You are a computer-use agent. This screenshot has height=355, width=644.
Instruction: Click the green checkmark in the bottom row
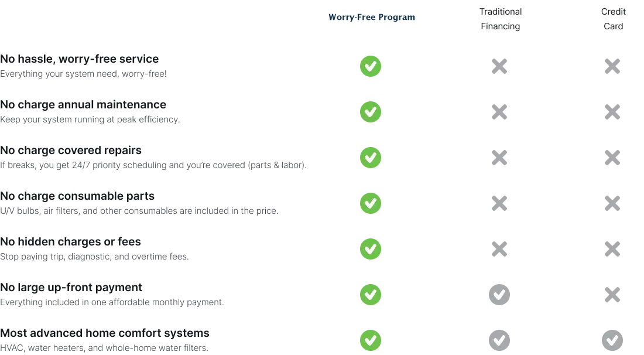(x=369, y=340)
